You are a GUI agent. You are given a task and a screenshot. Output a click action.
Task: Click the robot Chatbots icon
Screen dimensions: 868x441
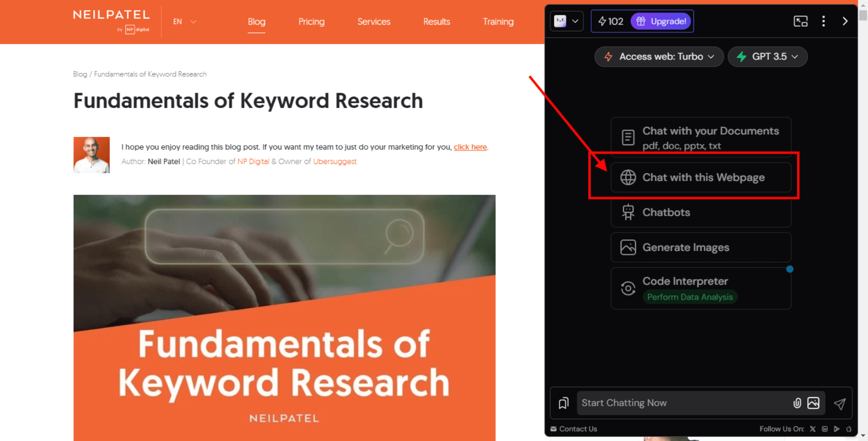click(628, 212)
